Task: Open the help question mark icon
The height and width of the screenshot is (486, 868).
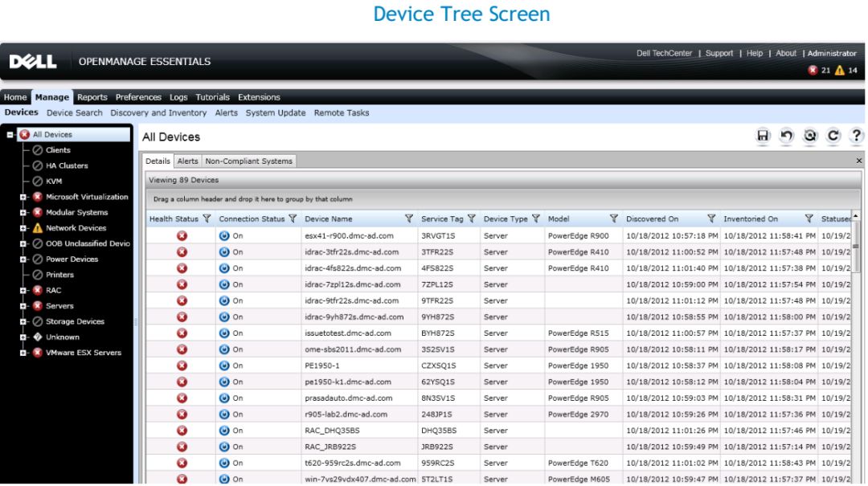Action: point(857,136)
